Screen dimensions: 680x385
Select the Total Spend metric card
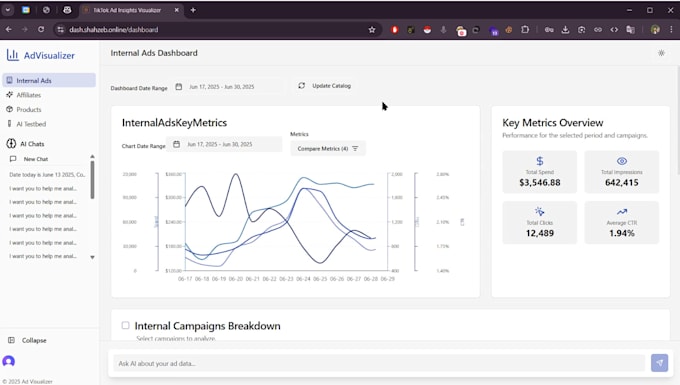539,172
